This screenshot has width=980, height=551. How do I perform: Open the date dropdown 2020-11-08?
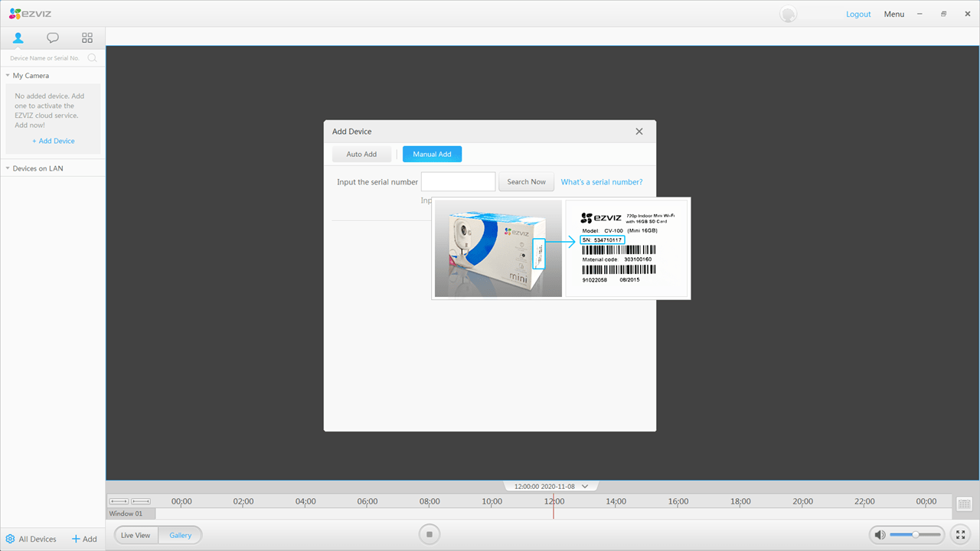(551, 486)
